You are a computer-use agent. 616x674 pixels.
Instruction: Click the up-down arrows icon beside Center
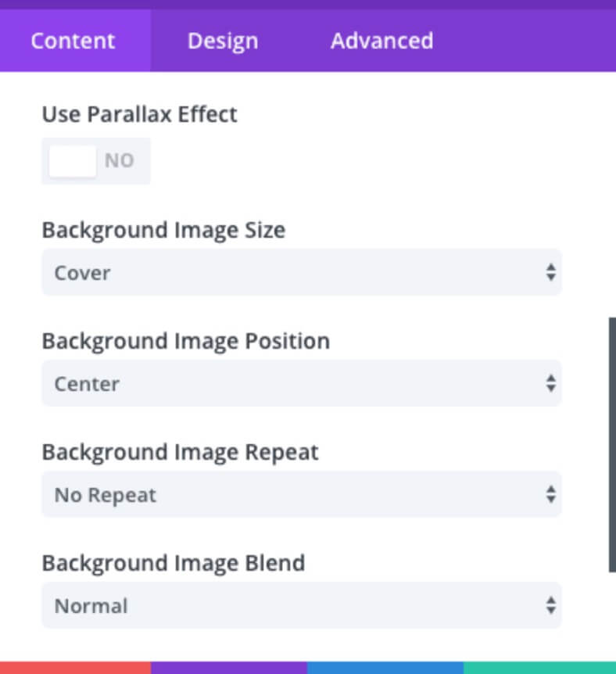[550, 383]
